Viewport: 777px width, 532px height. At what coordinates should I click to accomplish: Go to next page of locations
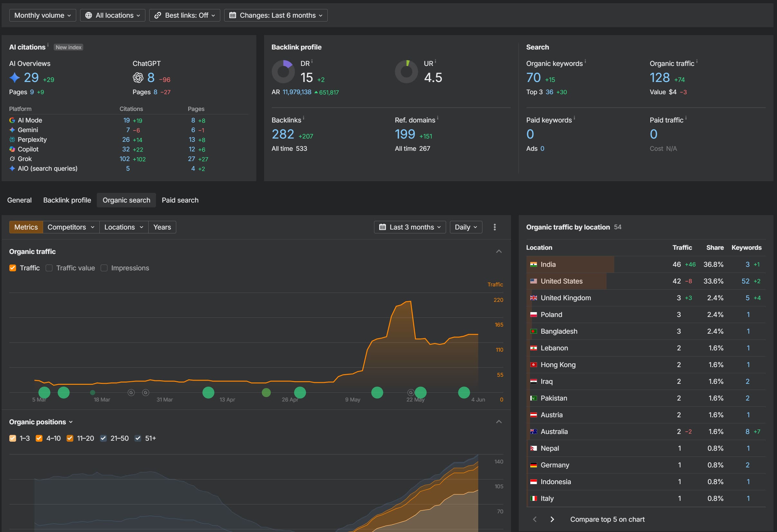(x=552, y=519)
